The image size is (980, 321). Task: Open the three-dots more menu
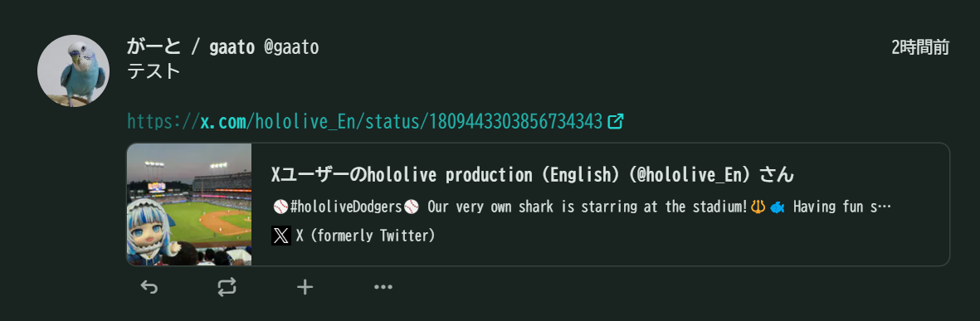click(383, 287)
